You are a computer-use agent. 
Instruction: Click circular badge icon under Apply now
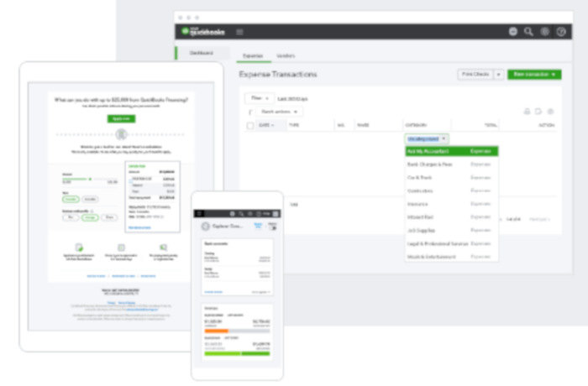[121, 133]
